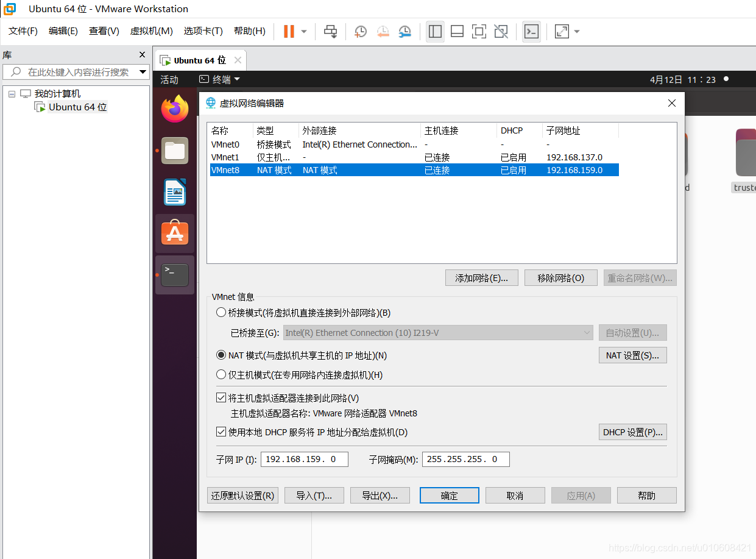
Task: Click the 子网地址 column header
Action: coord(581,130)
